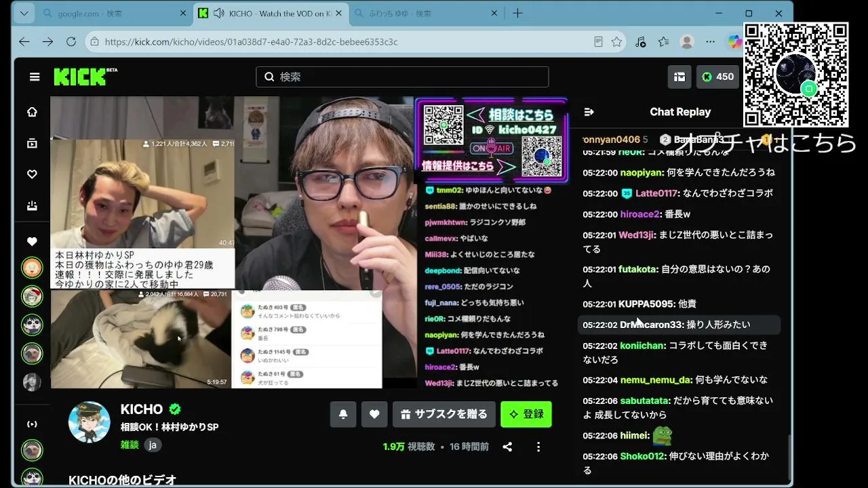This screenshot has height=488, width=868.
Task: Open the Kick hamburger menu
Action: [x=35, y=77]
